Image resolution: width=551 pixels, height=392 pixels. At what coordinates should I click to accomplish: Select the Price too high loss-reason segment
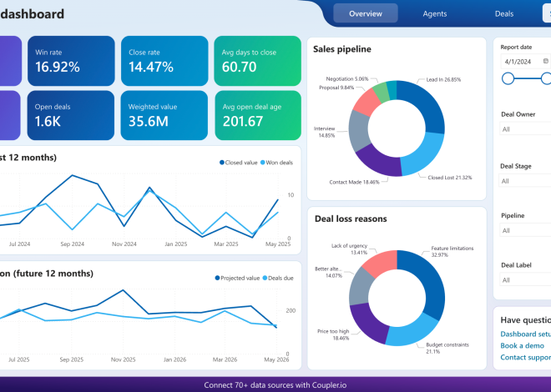point(369,323)
